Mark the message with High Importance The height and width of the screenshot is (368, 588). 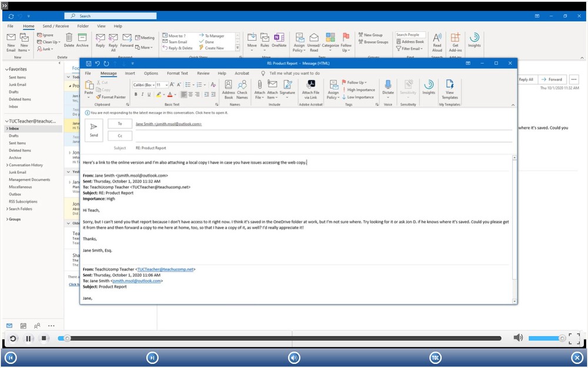(361, 89)
